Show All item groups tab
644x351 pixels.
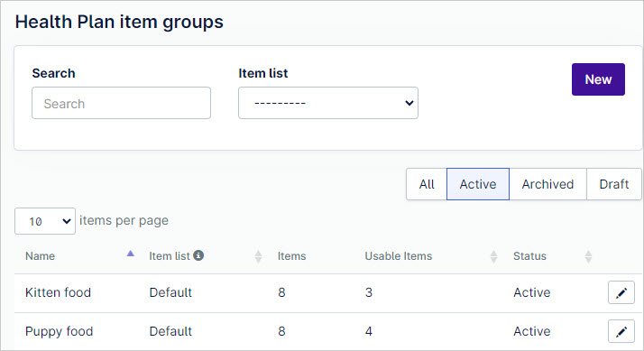tap(427, 184)
